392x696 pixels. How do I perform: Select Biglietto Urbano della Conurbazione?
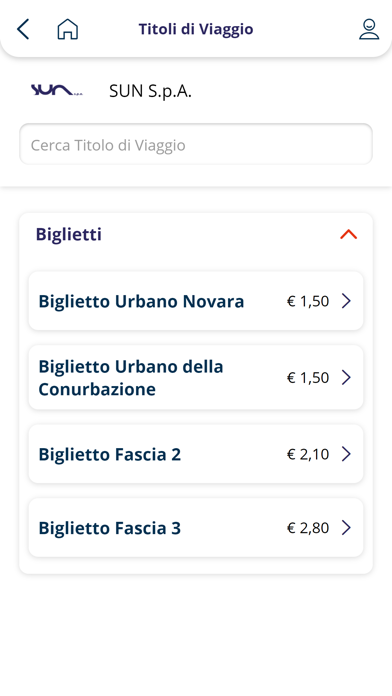click(x=196, y=377)
